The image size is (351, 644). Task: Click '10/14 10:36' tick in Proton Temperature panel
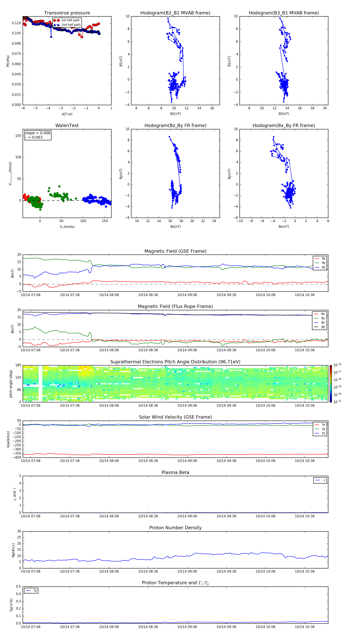(305, 627)
